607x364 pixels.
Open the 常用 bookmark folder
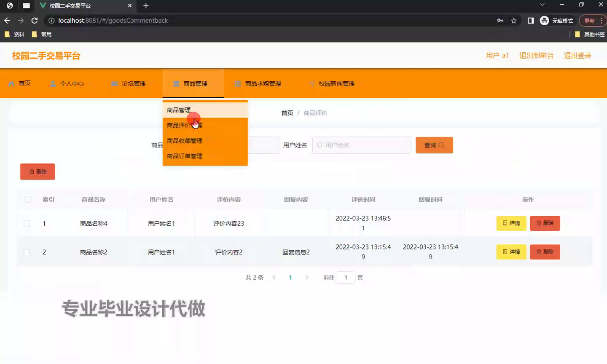pos(42,35)
